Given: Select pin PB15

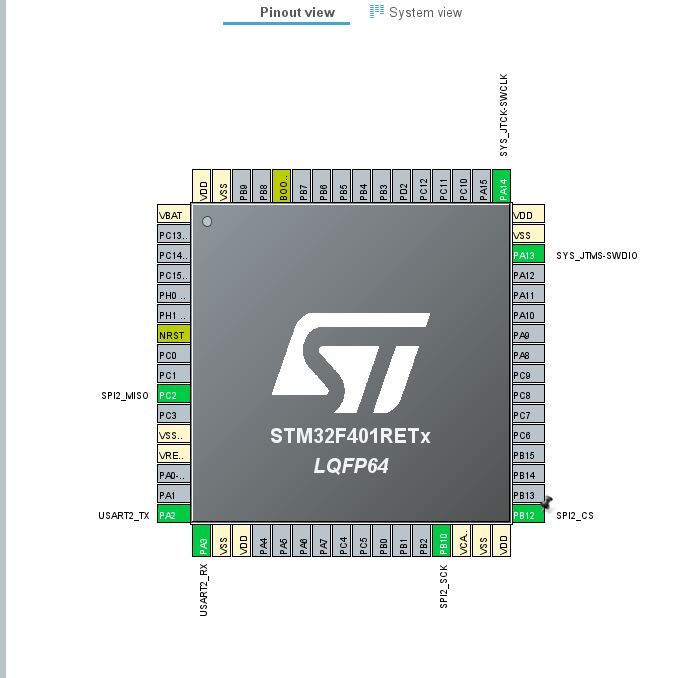Looking at the screenshot, I should [x=528, y=455].
